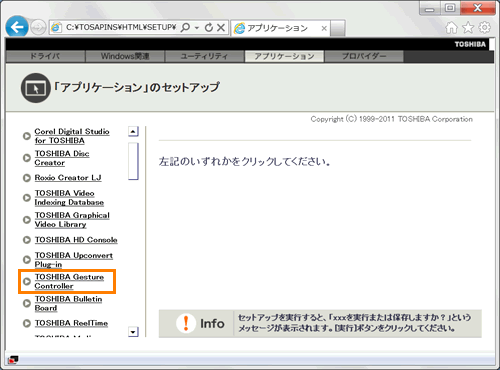Click the list scrollbar up arrow

pos(133,131)
